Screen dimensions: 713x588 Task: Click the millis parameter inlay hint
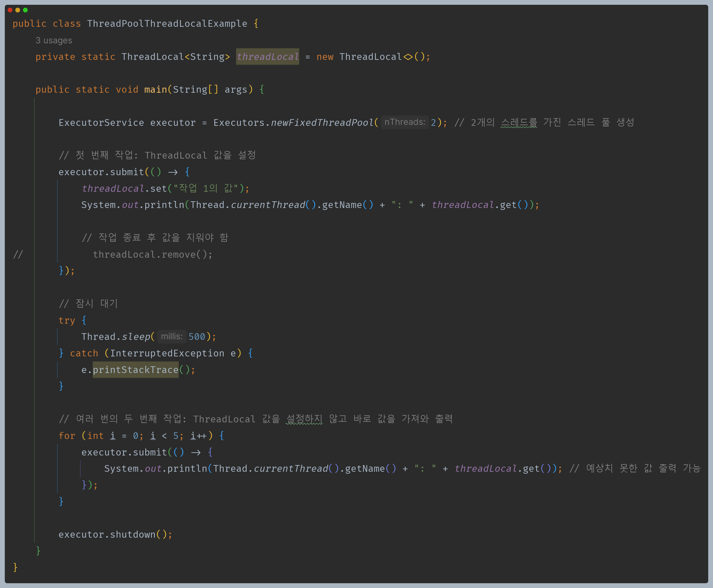coord(171,337)
